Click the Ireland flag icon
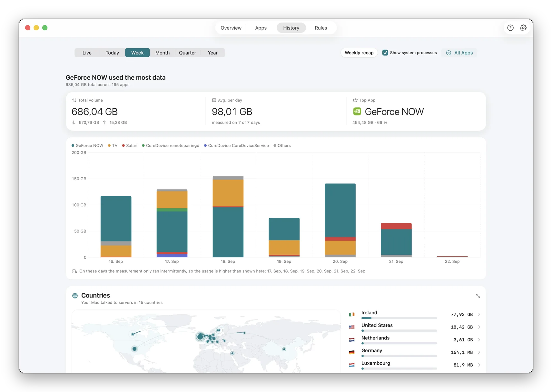This screenshot has height=392, width=552. (352, 314)
